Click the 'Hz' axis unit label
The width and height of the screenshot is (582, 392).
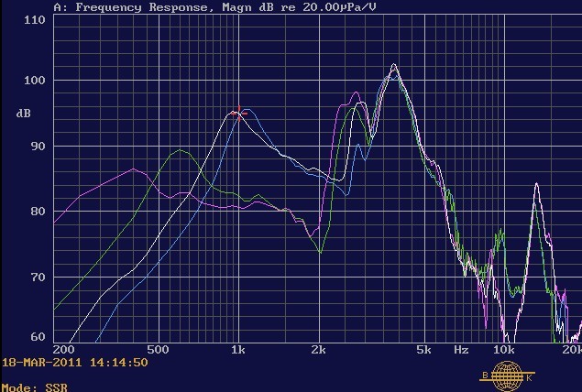(461, 349)
